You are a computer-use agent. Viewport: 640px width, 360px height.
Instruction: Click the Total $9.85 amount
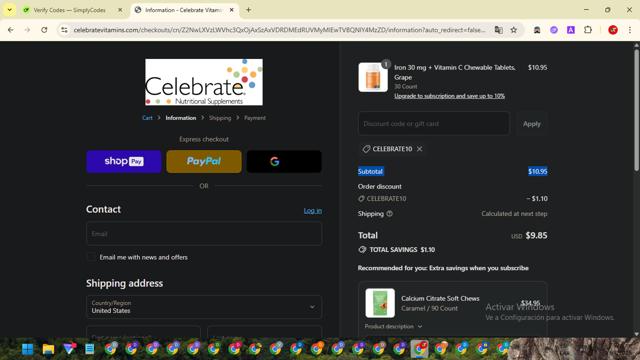536,236
